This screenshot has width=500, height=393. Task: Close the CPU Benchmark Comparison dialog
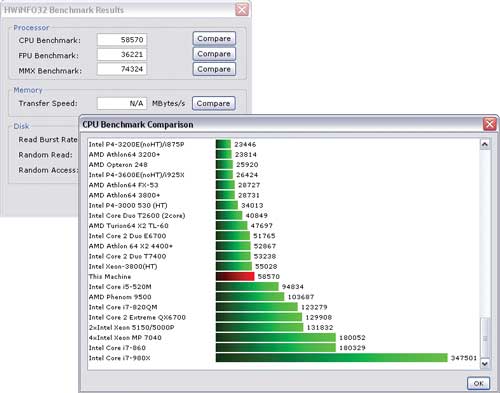490,125
